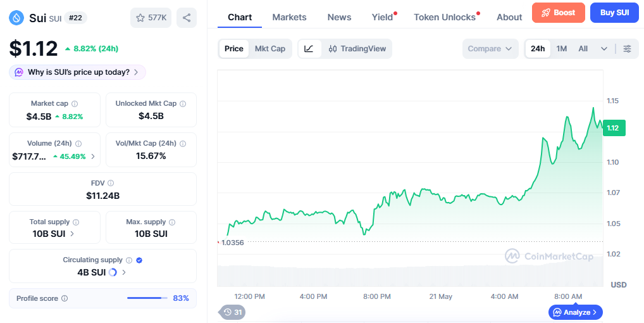The image size is (644, 323).
Task: Switch to TradingView candlestick chart
Action: tap(357, 49)
